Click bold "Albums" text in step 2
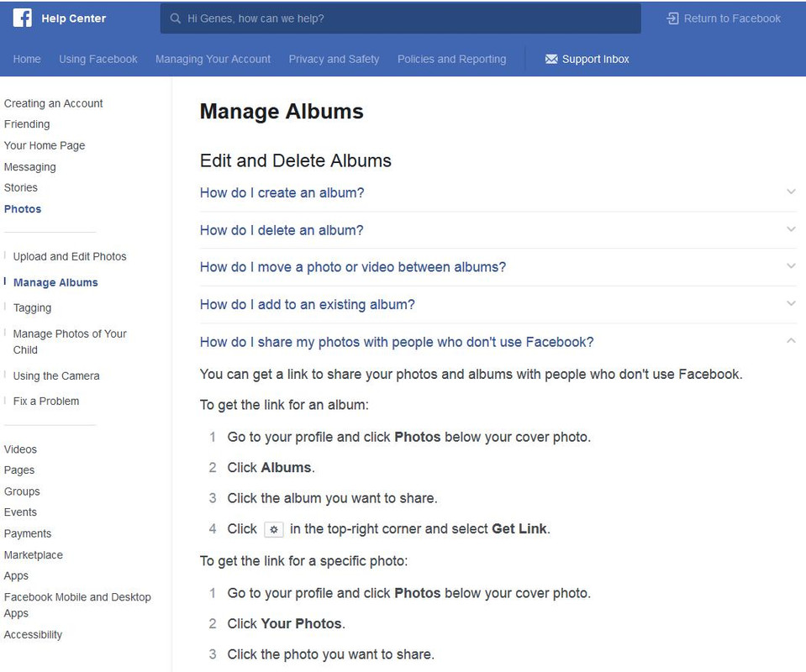This screenshot has height=672, width=806. pos(287,468)
